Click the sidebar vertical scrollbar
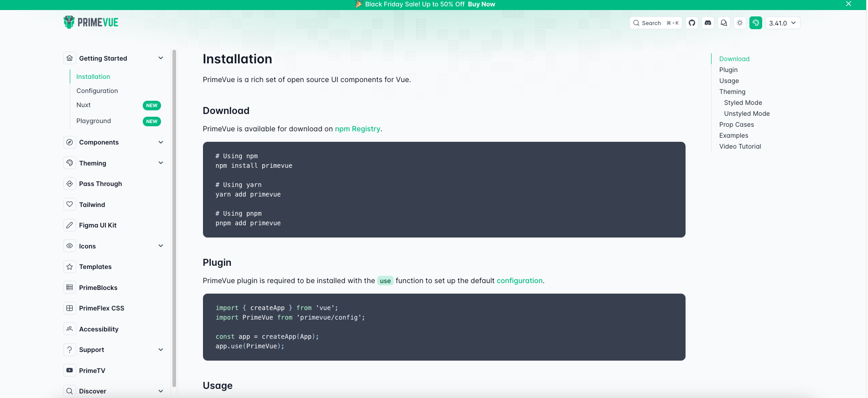 pos(174,219)
